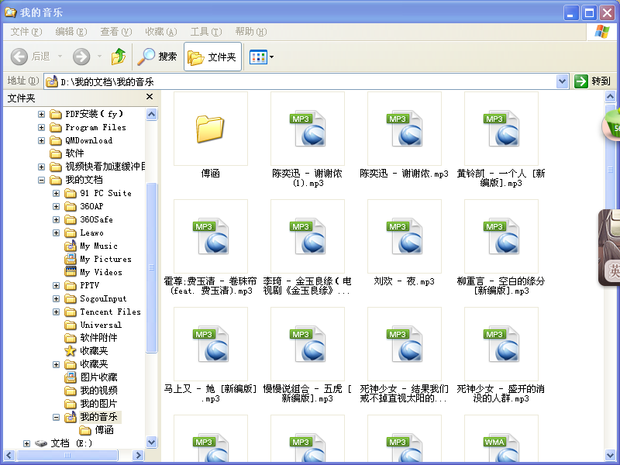620x465 pixels.
Task: Expand the Leawo folder node
Action: [56, 233]
